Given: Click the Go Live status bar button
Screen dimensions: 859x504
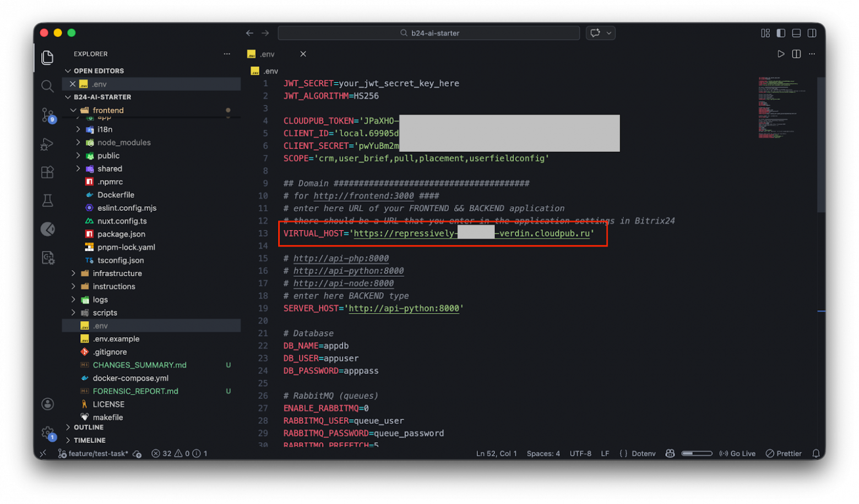Looking at the screenshot, I should [x=737, y=453].
